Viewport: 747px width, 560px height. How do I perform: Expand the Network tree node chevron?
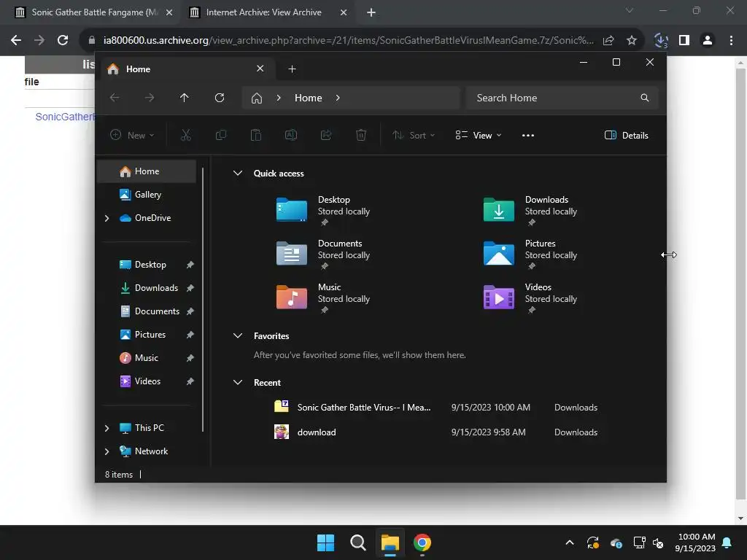[x=107, y=451]
